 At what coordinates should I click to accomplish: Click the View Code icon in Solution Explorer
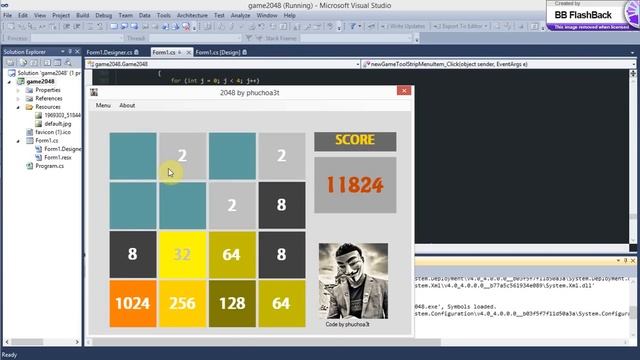[47, 63]
